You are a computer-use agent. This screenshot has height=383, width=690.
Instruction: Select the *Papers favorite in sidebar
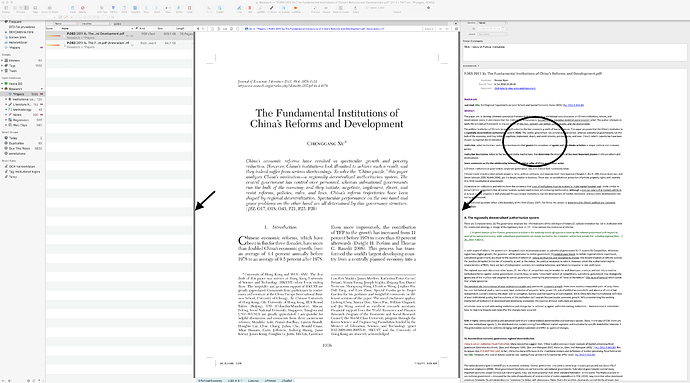[x=15, y=48]
